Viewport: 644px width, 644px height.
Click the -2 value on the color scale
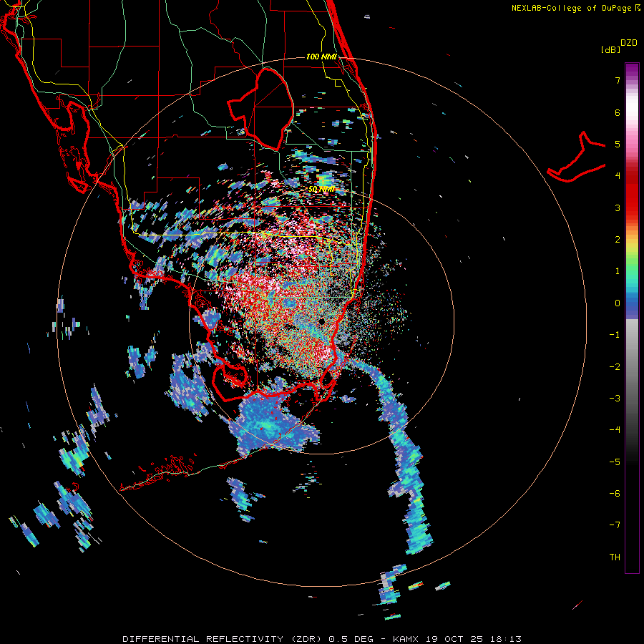[x=615, y=367]
